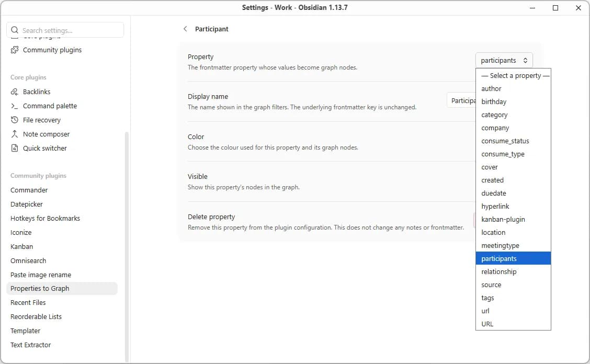Select tags property option
This screenshot has width=590, height=364.
point(513,298)
